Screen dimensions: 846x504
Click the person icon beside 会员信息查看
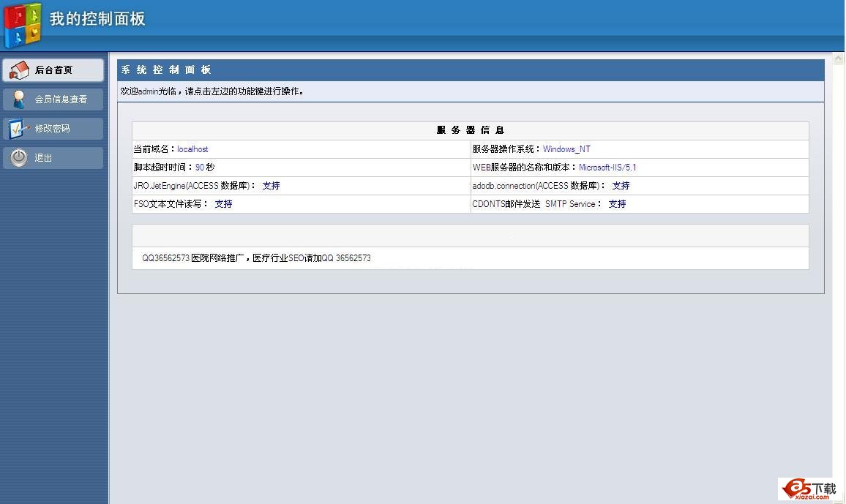click(x=19, y=99)
